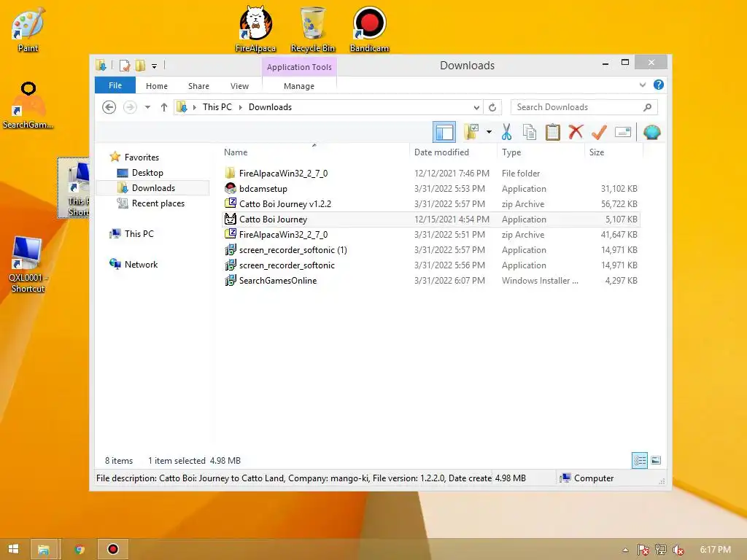
Task: Open Customize Quick Access Toolbar dropdown
Action: [x=155, y=66]
